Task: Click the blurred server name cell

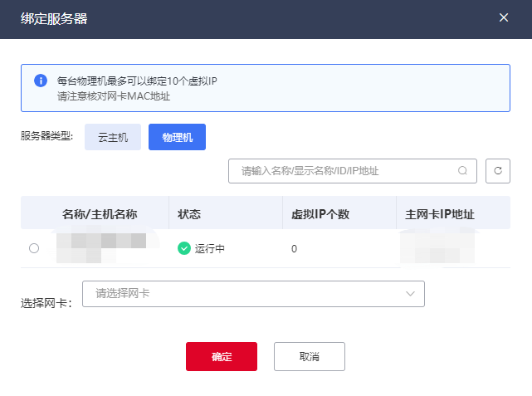Action: (x=100, y=247)
